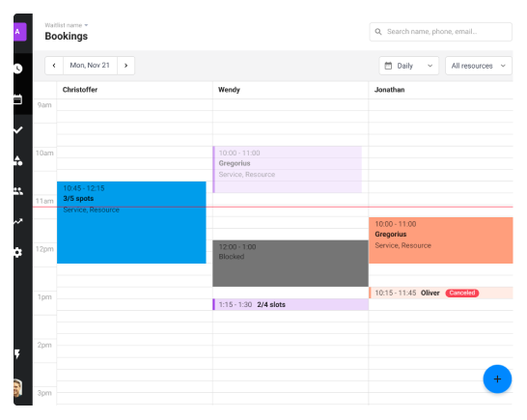
Task: Open the Daily view dropdown
Action: click(x=408, y=66)
